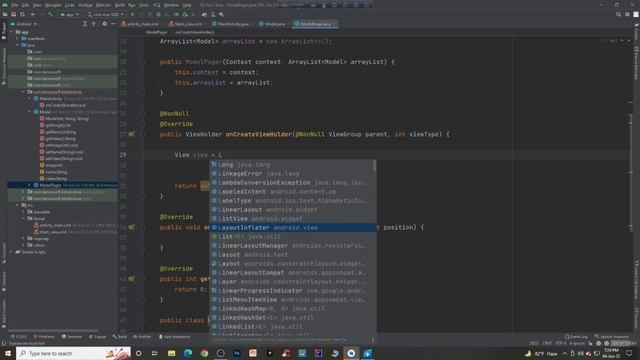Click the Collapse All project tree icon
Screen dimensions: 640x360
94,24
